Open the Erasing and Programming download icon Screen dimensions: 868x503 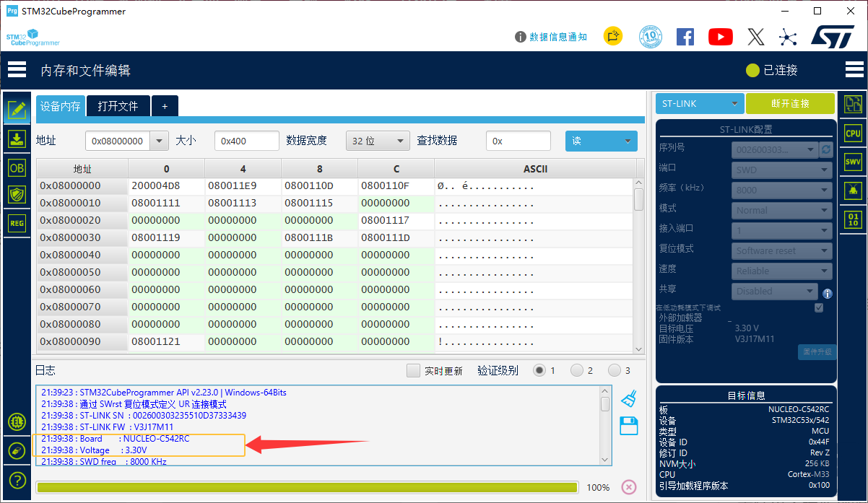[x=17, y=139]
